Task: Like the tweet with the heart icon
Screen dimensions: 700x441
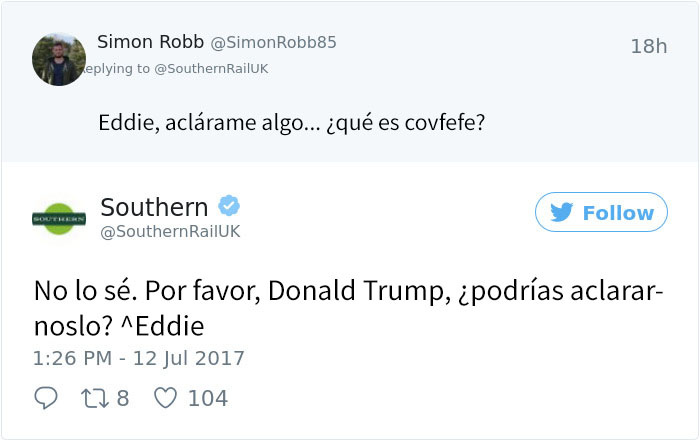Action: point(166,398)
